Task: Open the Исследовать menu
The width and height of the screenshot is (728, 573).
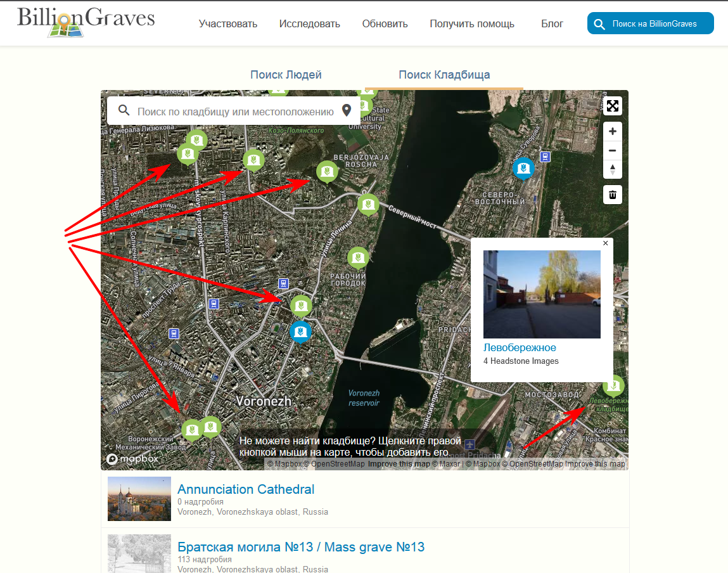Action: point(310,23)
